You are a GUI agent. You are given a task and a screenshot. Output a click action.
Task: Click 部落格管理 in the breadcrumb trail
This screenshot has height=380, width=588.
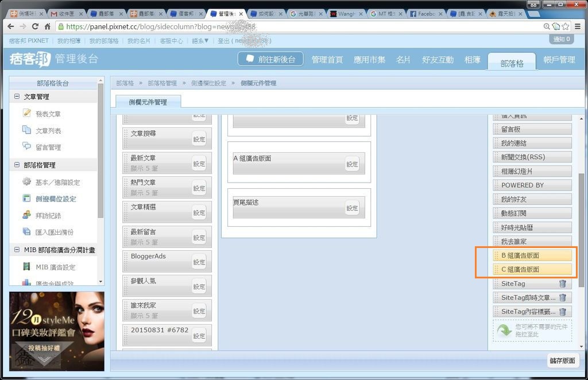tap(162, 83)
